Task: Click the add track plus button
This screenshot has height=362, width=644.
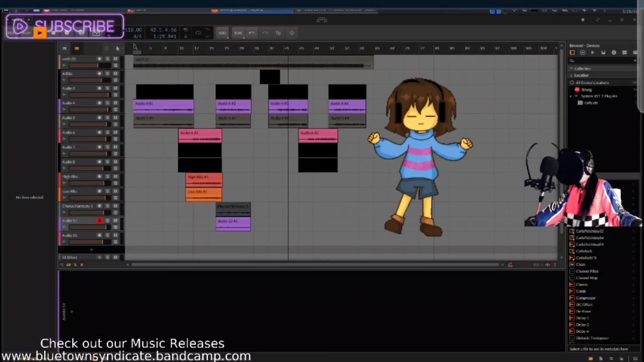Action: coord(91,249)
